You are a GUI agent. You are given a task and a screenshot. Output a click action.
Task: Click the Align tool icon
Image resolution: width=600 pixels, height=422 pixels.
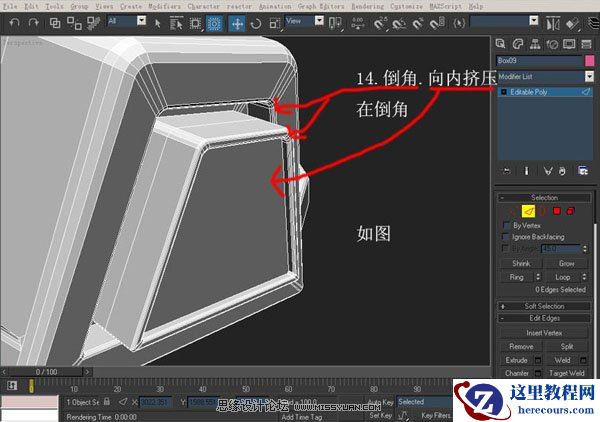tap(572, 24)
